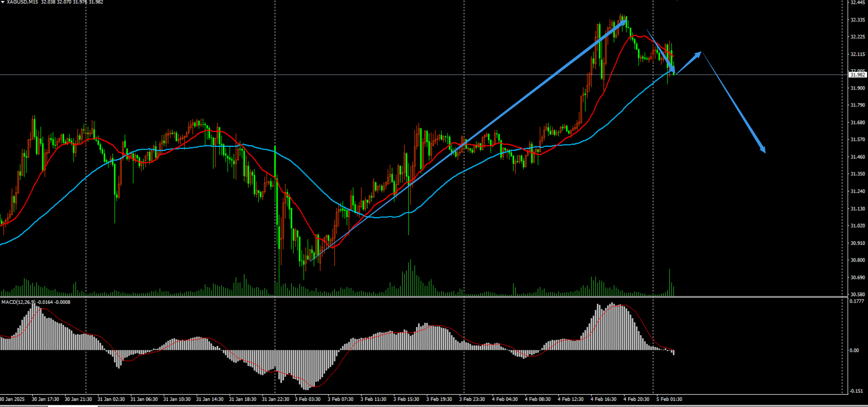Click the 31 Jan 10:30 time label
The width and height of the screenshot is (868, 407).
[x=177, y=399]
